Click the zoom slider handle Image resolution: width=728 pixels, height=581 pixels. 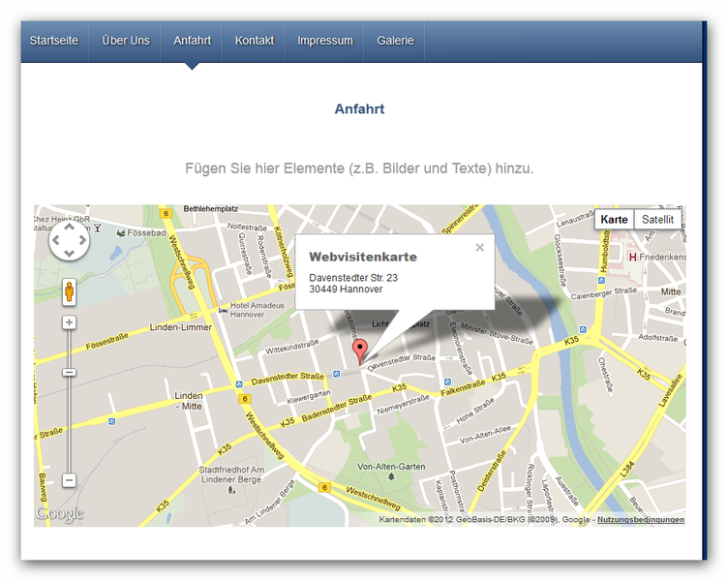[69, 373]
